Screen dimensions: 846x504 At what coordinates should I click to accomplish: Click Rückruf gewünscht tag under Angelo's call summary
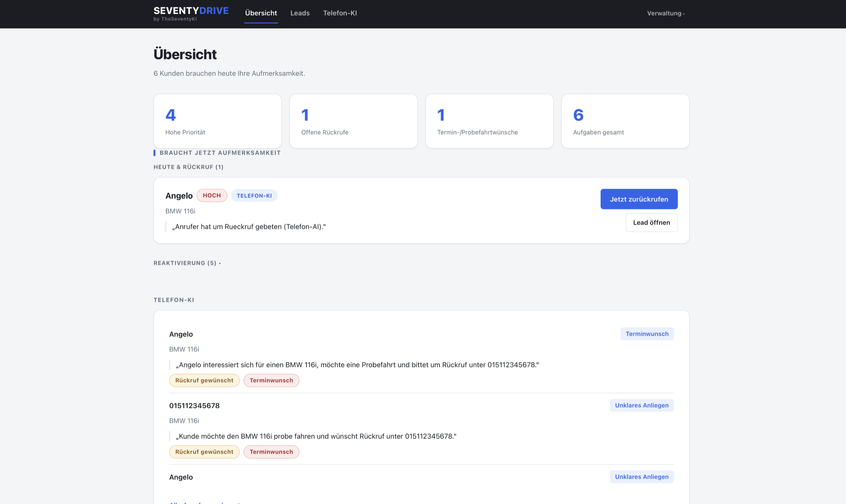204,380
